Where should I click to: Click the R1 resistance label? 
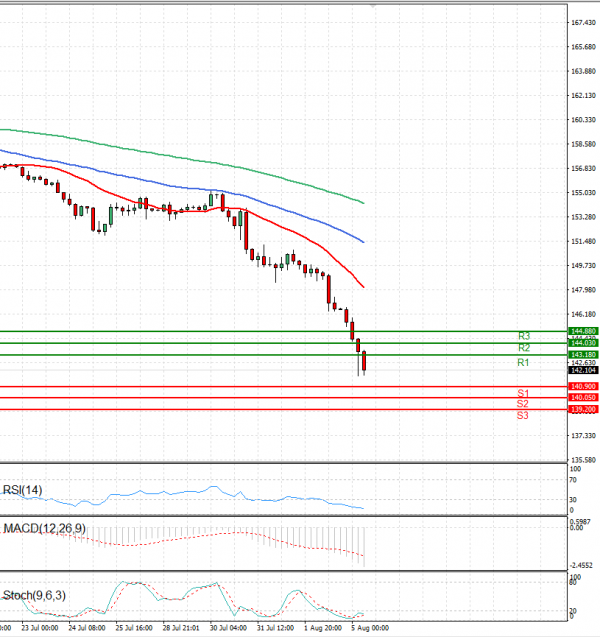[523, 362]
